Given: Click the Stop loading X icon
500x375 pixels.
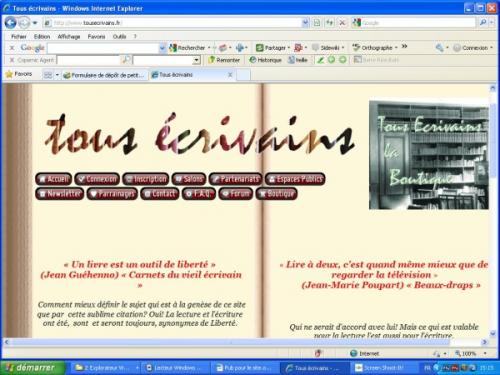Looking at the screenshot, I should point(342,23).
